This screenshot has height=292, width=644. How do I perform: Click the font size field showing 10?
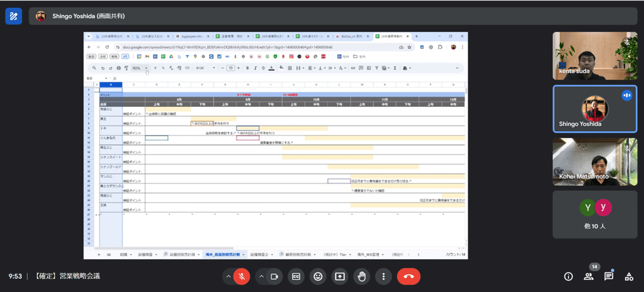pos(230,68)
